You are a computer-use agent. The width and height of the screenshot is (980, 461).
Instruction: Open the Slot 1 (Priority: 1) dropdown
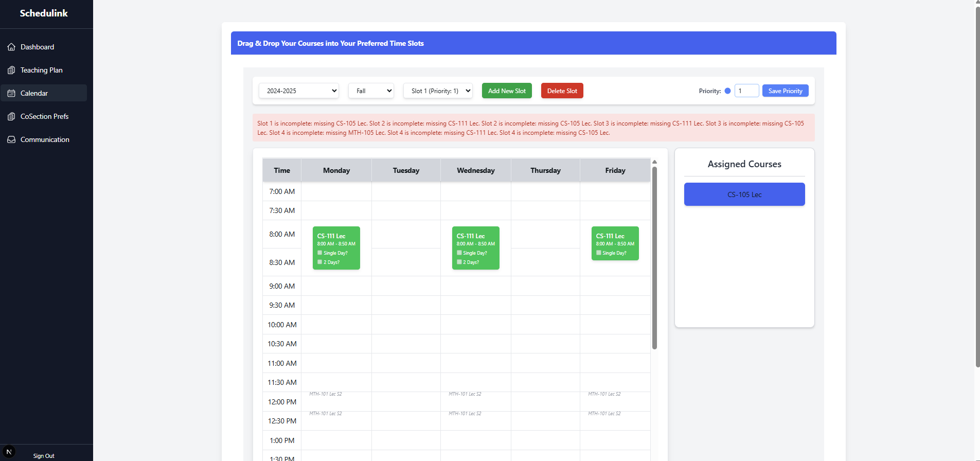(438, 91)
